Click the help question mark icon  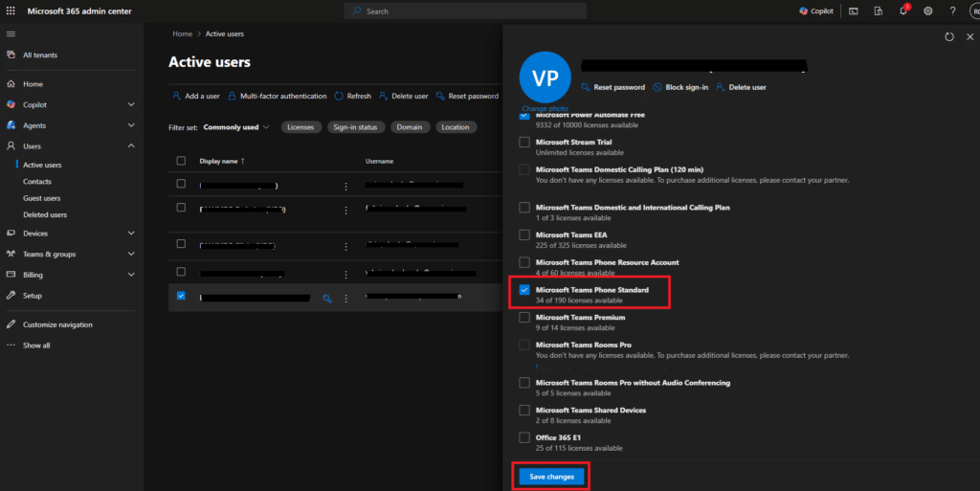[x=952, y=11]
